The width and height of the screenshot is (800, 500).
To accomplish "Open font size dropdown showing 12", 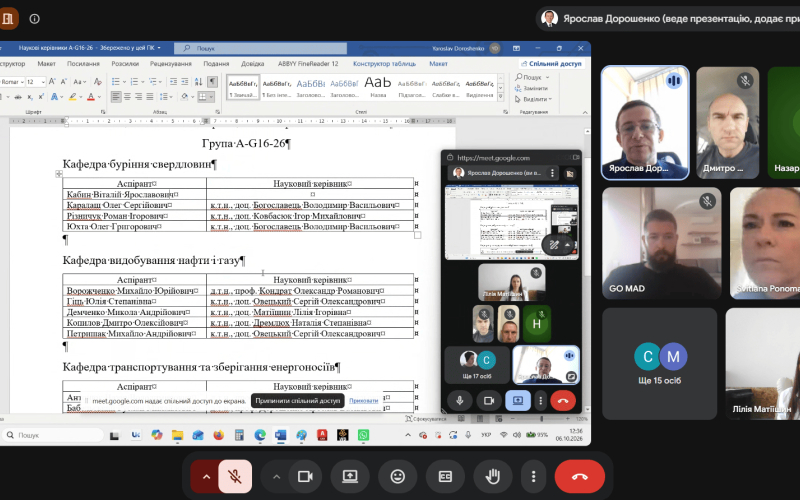I will 43,82.
